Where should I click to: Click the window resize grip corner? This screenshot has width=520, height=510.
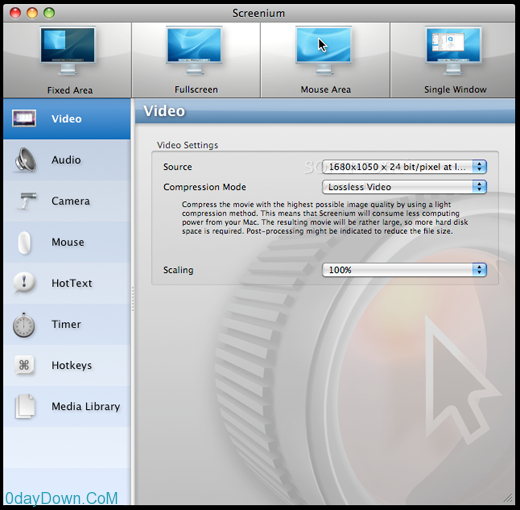tap(508, 498)
